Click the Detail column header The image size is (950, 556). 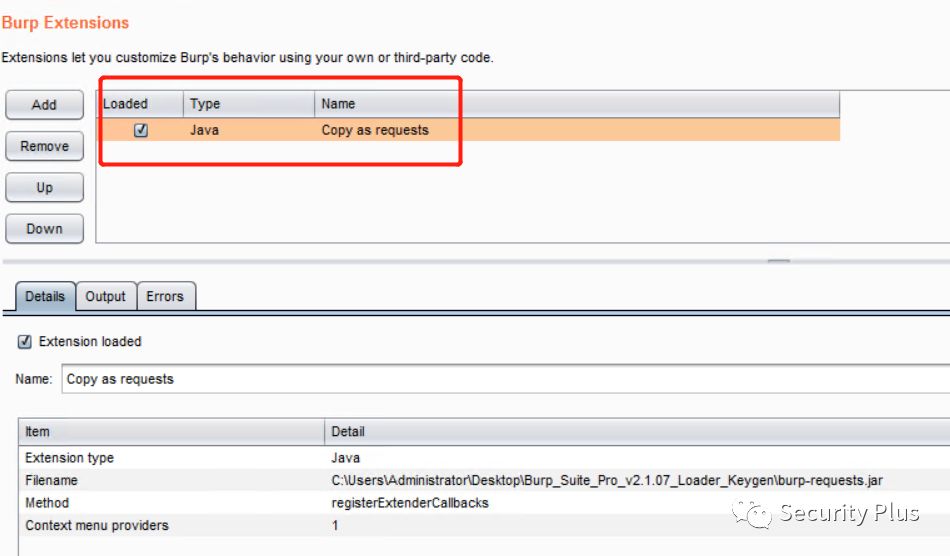637,432
